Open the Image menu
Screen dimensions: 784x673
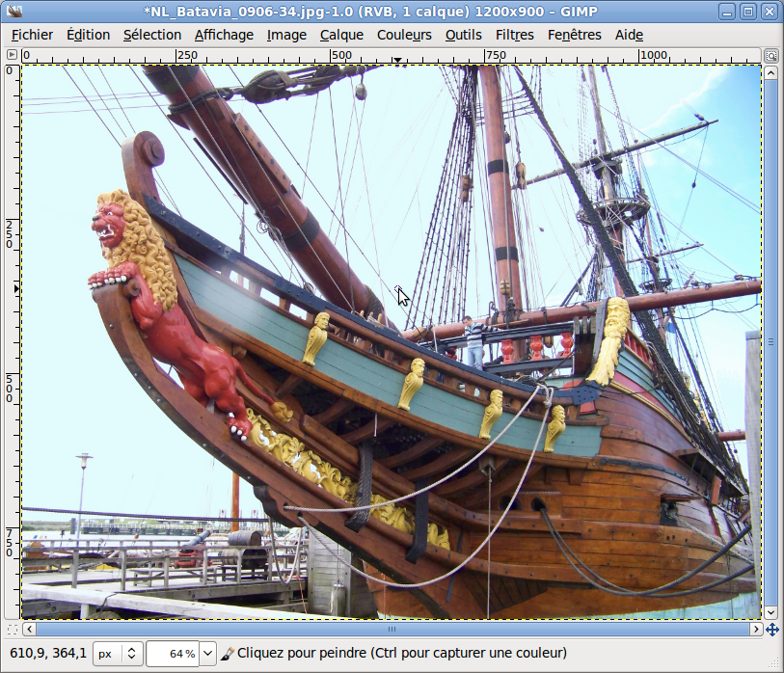click(286, 35)
